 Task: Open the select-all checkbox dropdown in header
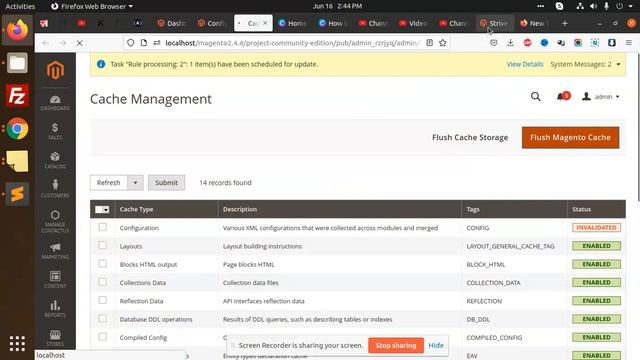click(102, 209)
